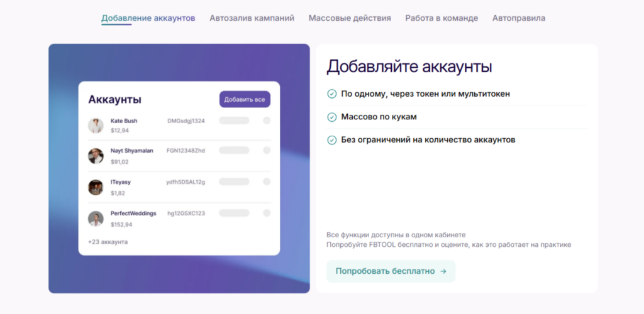Screen dimensions: 644x314
Task: Toggle round selector in Nayt Shyamalan row
Action: point(267,150)
